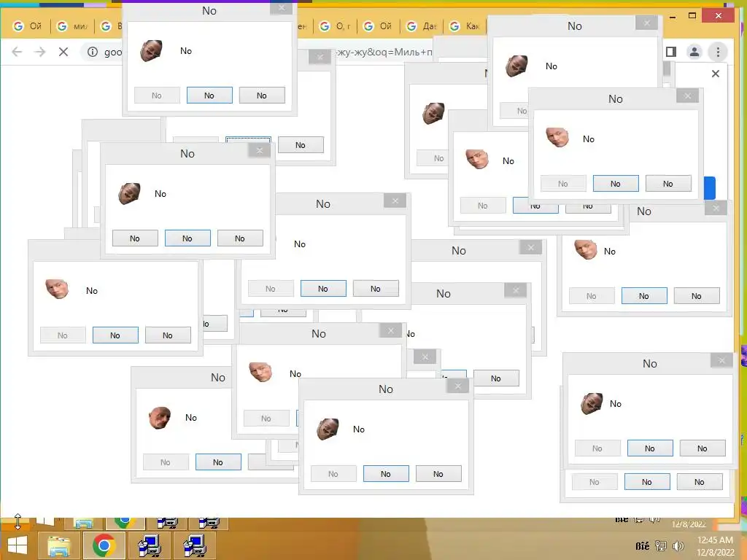
Task: Go back in Chrome
Action: coord(17,52)
